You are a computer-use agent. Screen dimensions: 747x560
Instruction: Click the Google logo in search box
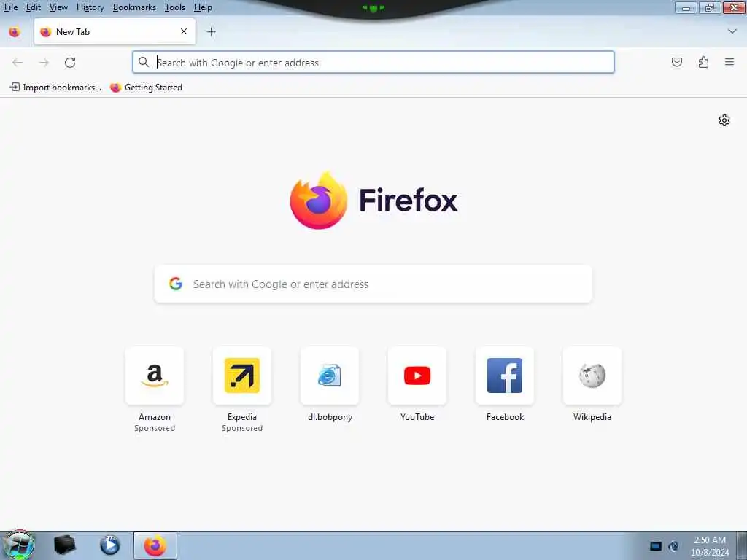176,284
